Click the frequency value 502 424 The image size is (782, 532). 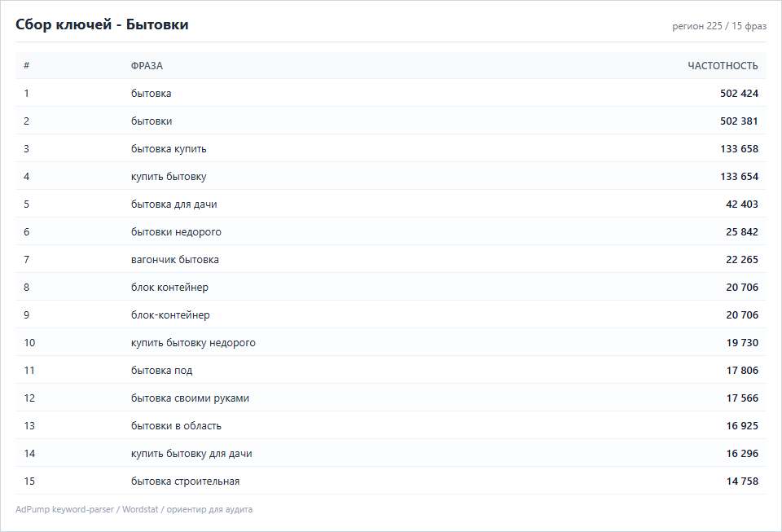click(739, 93)
